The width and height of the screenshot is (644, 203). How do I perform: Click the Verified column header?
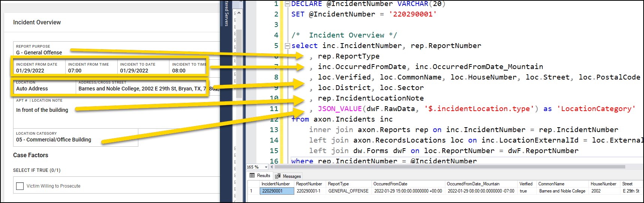[527, 184]
